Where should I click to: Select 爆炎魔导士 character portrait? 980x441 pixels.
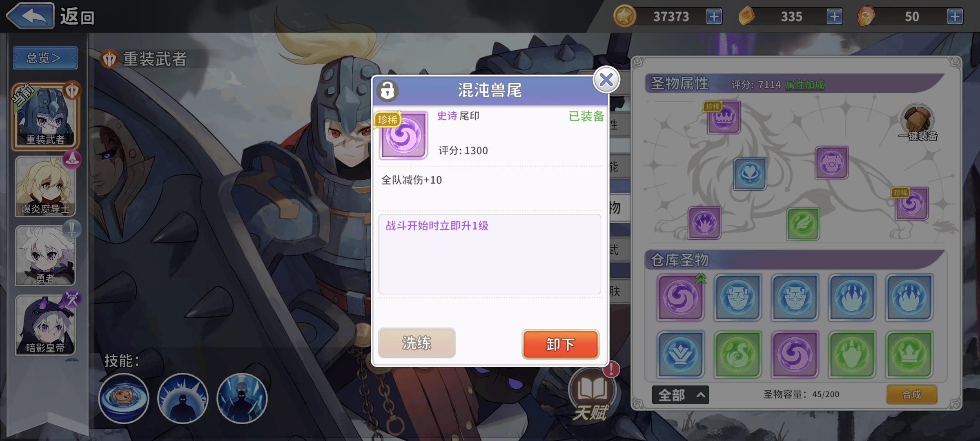[x=46, y=186]
